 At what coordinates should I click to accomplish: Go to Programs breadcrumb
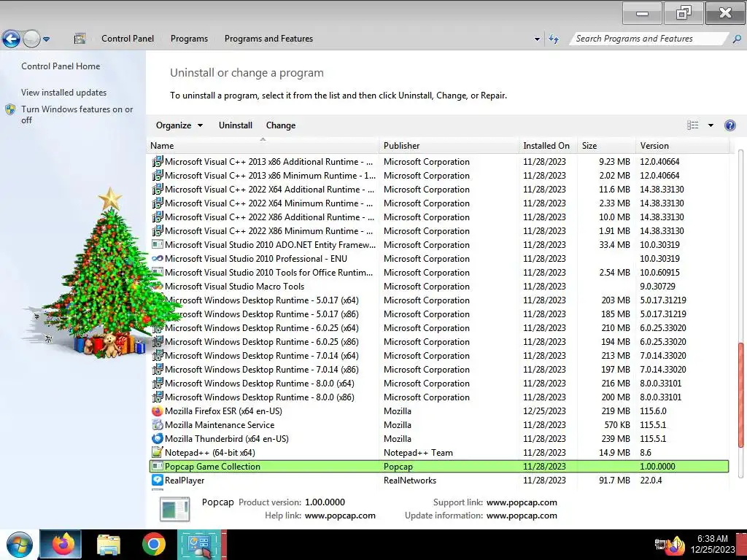click(189, 39)
